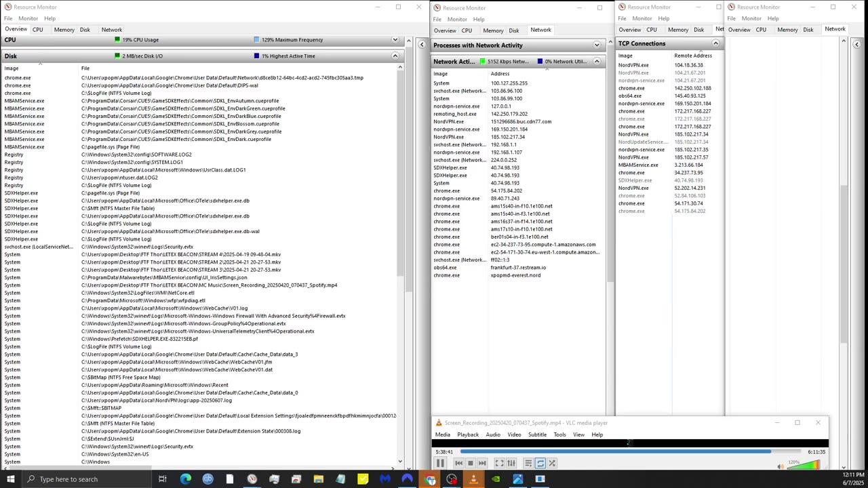868x488 pixels.
Task: Toggle the VLC playlist view
Action: click(x=528, y=463)
